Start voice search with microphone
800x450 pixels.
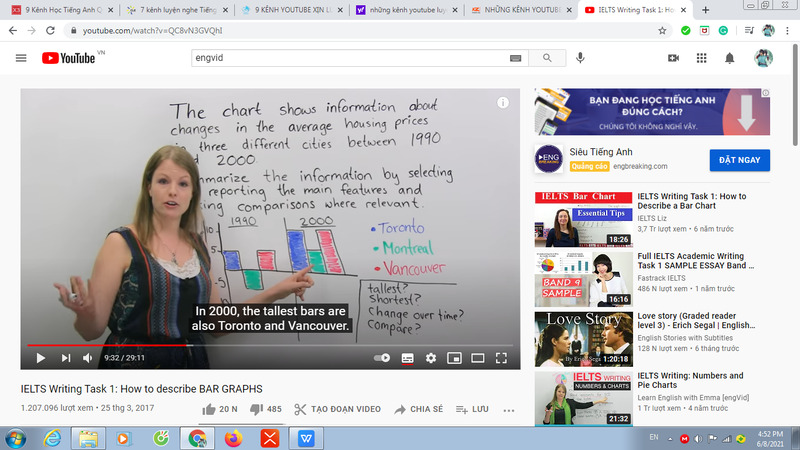(x=580, y=58)
